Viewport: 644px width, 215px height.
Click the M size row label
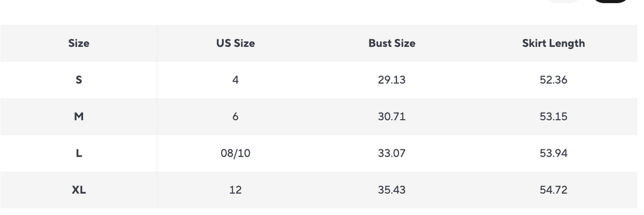click(x=79, y=117)
